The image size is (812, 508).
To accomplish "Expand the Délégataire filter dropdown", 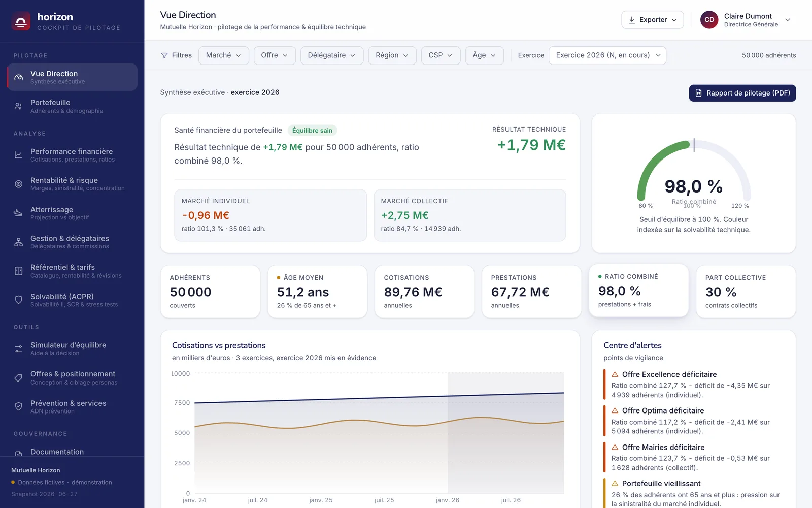I will point(332,55).
